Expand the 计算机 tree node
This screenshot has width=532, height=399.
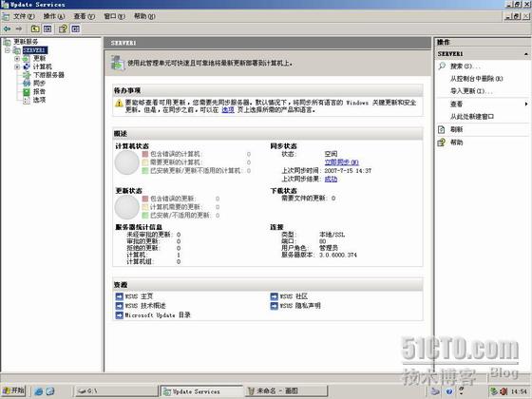pyautogui.click(x=17, y=66)
